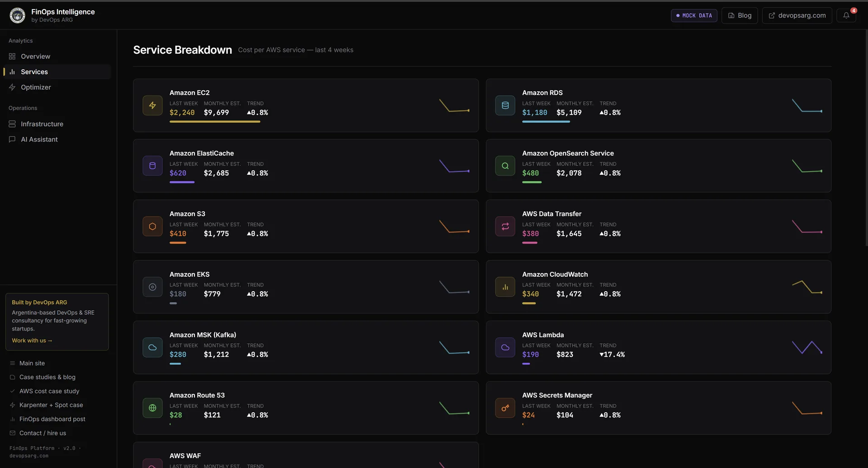The width and height of the screenshot is (868, 468).
Task: Click the Optimizer bolt sidebar icon
Action: click(12, 87)
